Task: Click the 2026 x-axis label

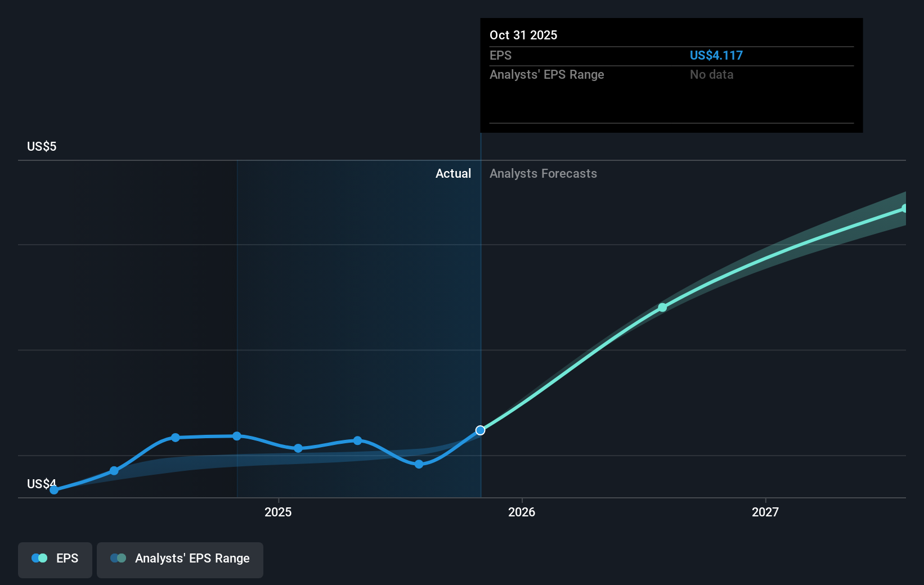Action: coord(522,512)
